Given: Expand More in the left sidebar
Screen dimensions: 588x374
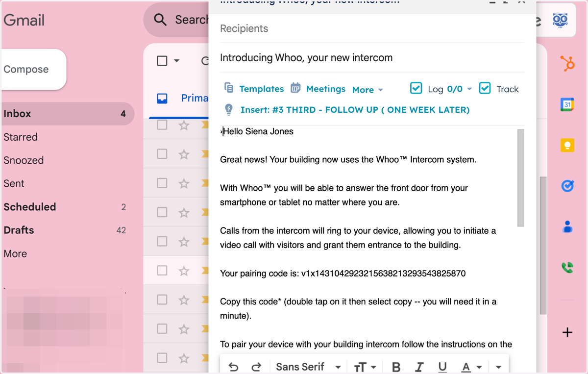Looking at the screenshot, I should [x=15, y=254].
